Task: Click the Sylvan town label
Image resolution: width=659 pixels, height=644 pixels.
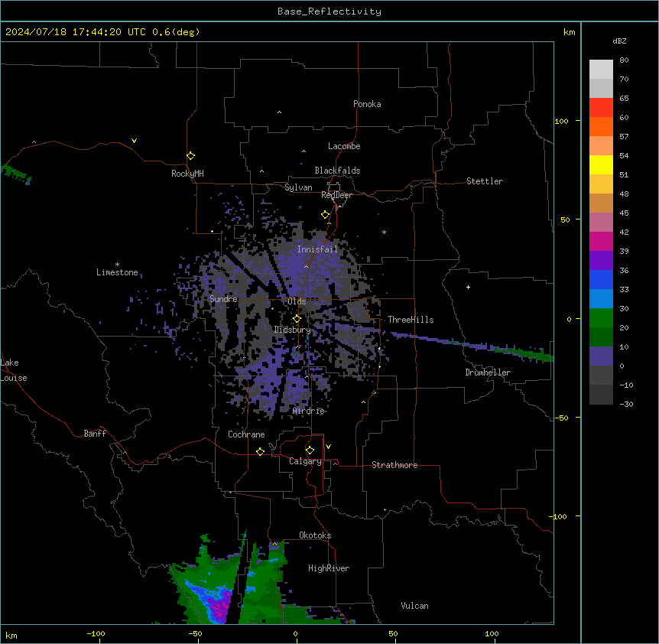Action: [298, 187]
